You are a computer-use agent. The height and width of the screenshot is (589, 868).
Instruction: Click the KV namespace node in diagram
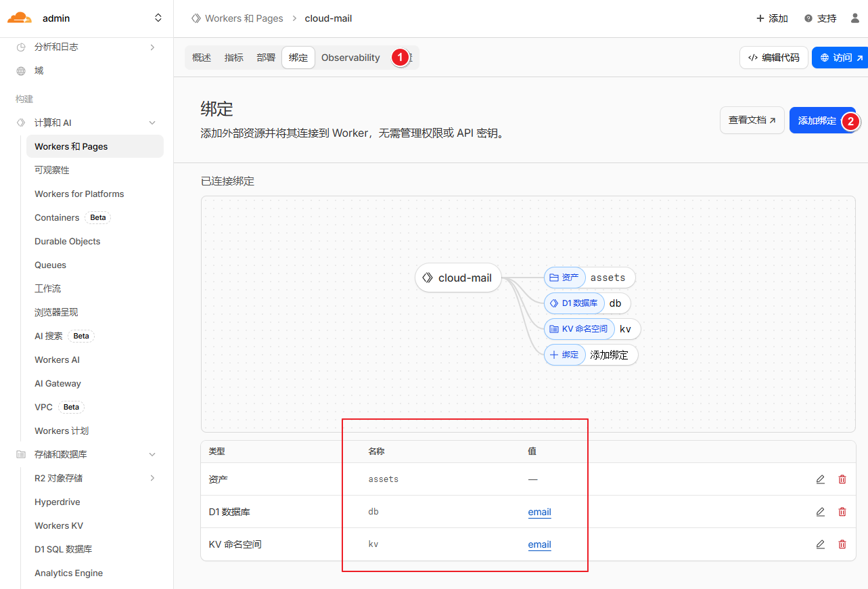click(x=591, y=329)
